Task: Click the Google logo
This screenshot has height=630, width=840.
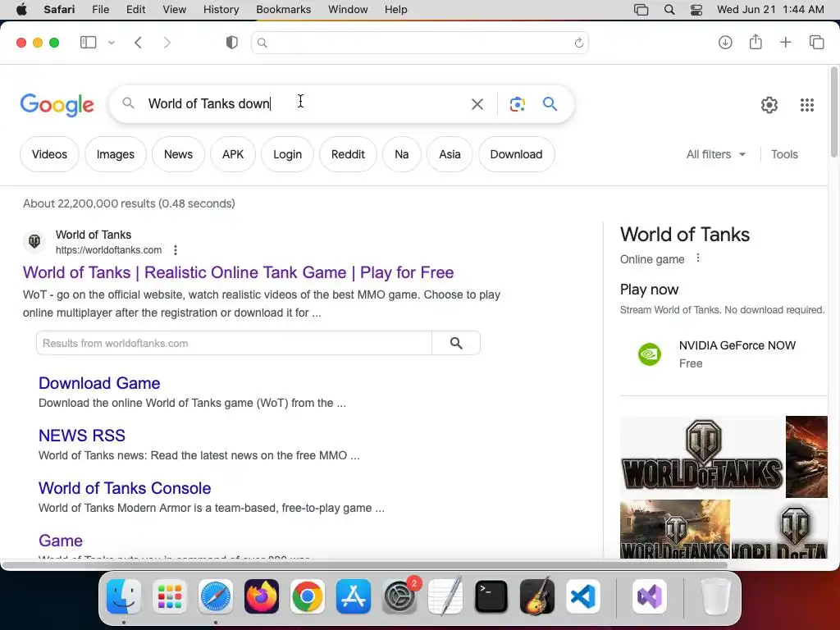Action: click(57, 105)
